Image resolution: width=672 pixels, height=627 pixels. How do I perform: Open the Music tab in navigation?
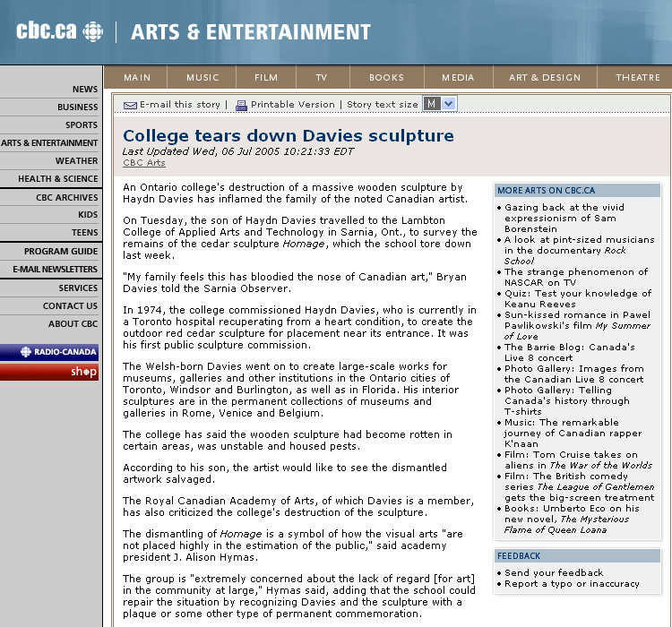[x=203, y=78]
